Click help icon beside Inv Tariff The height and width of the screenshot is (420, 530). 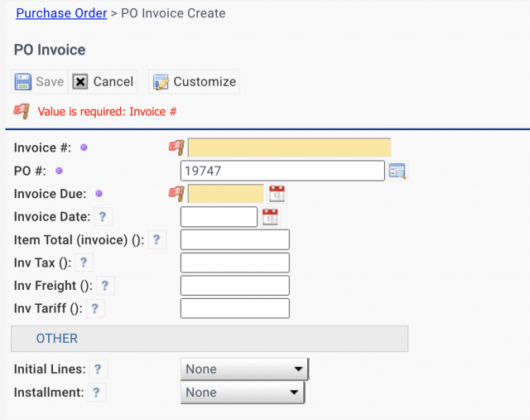(x=96, y=309)
